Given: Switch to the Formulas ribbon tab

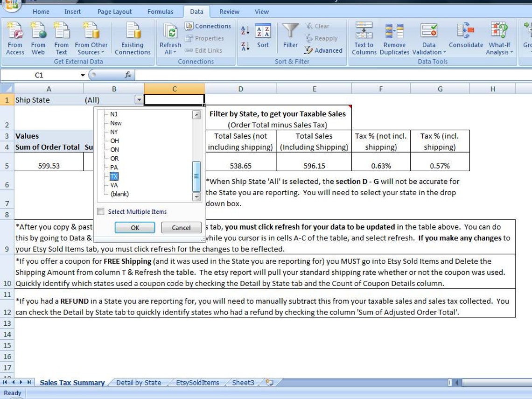Looking at the screenshot, I should (160, 11).
